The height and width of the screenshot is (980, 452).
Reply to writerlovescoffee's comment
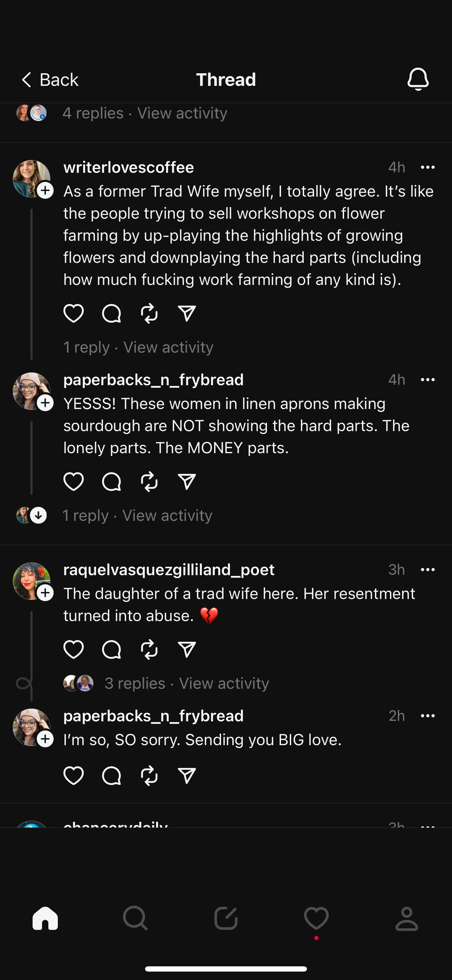click(111, 313)
